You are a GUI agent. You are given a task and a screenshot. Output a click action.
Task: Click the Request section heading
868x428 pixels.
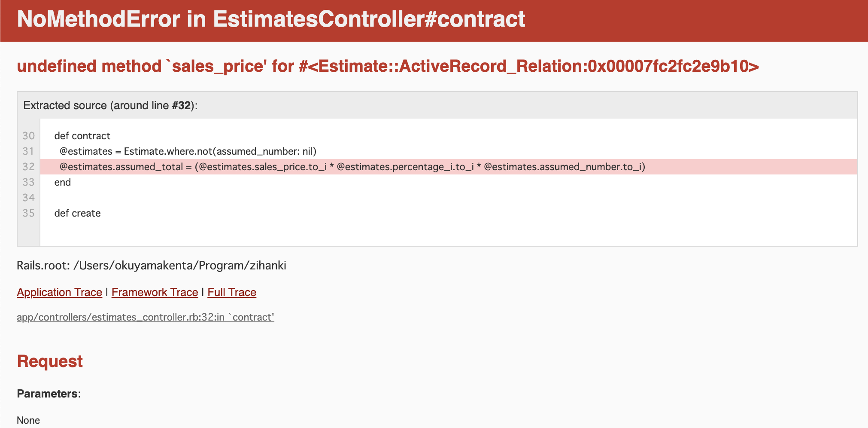(x=50, y=361)
